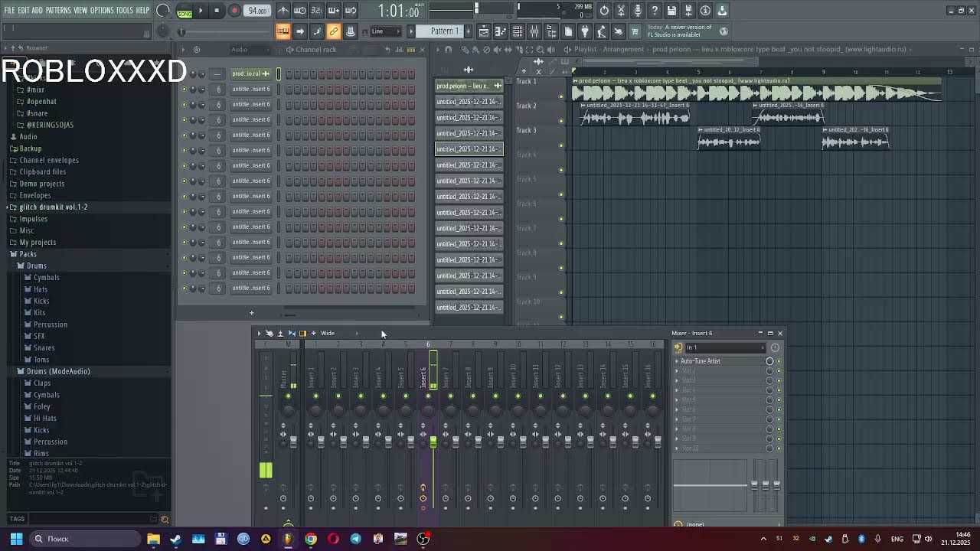Open the Line snap dropdown
Image resolution: width=980 pixels, height=551 pixels.
click(x=386, y=31)
